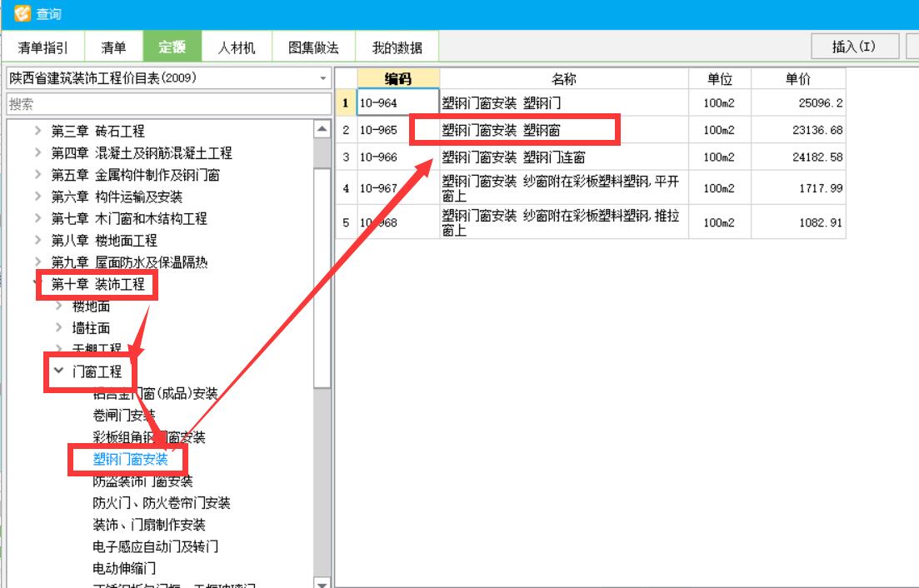The width and height of the screenshot is (919, 588).
Task: Select 塑钢门窗安装 塑钢门 name cell
Action: pos(564,102)
